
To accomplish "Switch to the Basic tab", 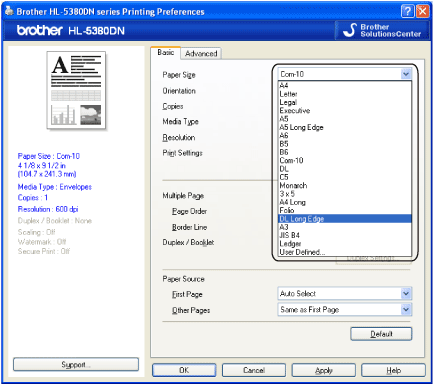I will coord(166,53).
